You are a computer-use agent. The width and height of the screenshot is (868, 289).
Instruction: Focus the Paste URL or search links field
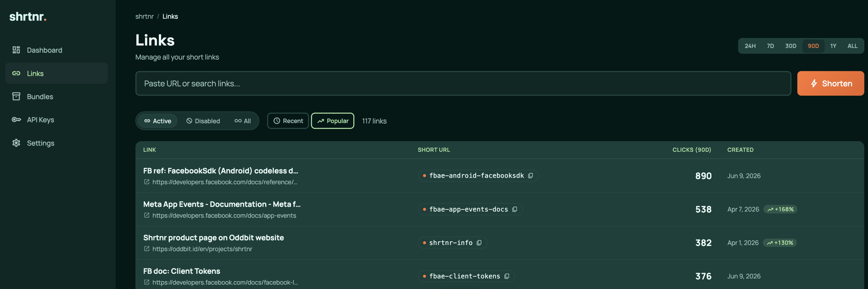point(463,84)
